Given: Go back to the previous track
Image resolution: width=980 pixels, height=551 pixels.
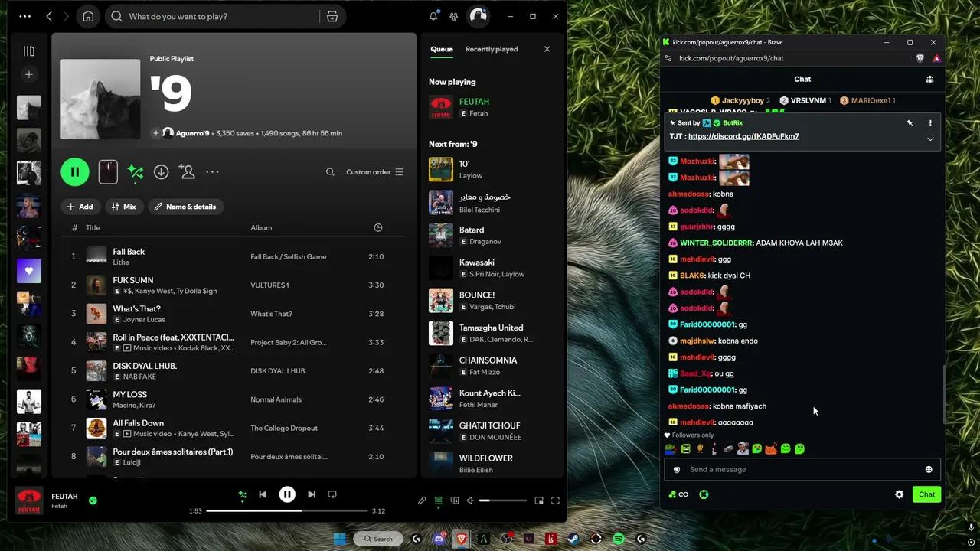Looking at the screenshot, I should [263, 494].
